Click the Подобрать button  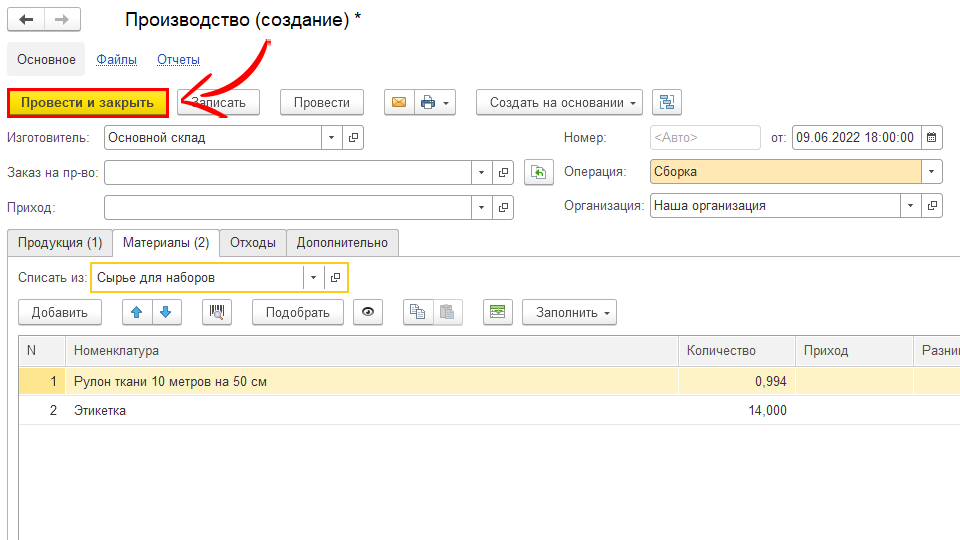(x=297, y=312)
